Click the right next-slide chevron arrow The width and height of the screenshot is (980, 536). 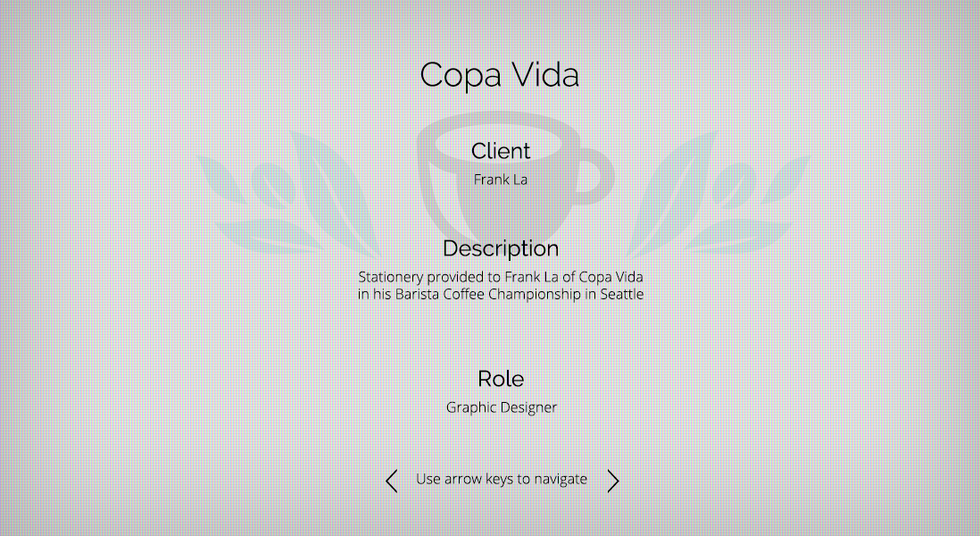click(613, 482)
